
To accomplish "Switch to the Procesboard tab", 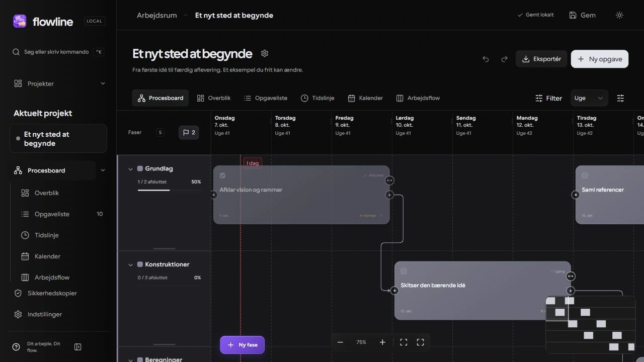I will [160, 98].
